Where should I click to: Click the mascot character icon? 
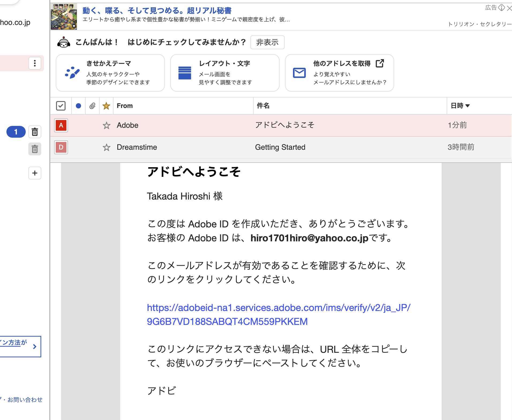64,42
